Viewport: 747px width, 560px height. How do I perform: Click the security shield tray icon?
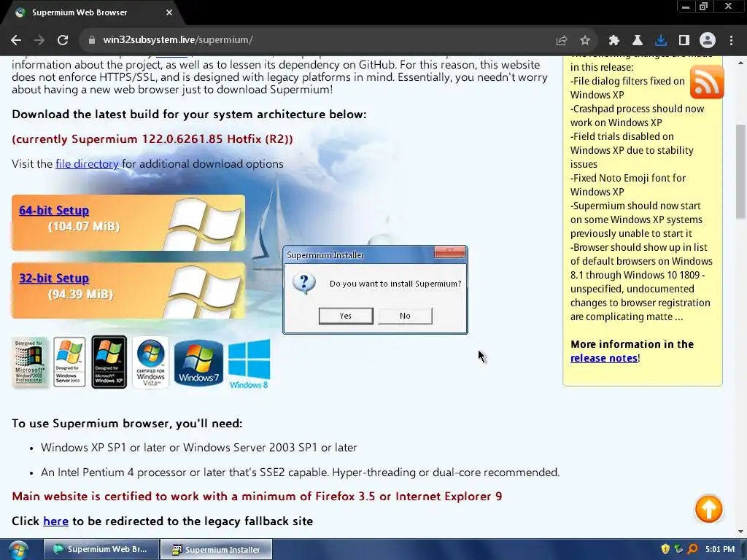click(665, 549)
